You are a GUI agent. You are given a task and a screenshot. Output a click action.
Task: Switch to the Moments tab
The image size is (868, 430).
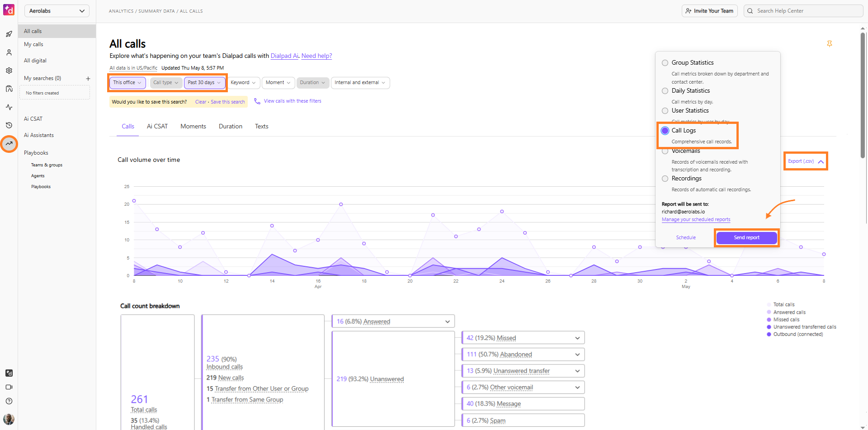pyautogui.click(x=193, y=127)
